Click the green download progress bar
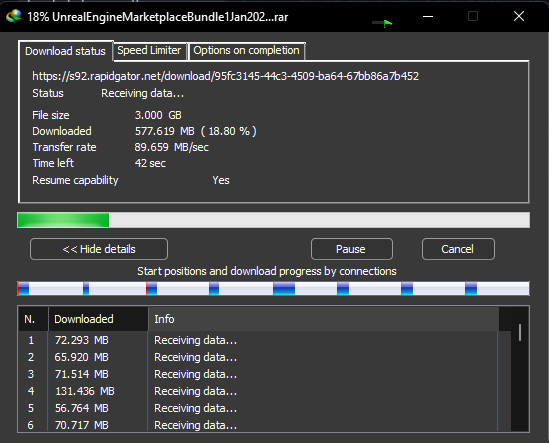549x443 pixels. click(273, 220)
